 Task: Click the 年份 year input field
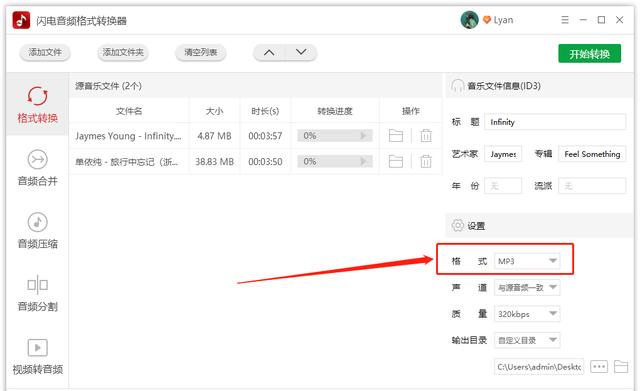[x=503, y=186]
